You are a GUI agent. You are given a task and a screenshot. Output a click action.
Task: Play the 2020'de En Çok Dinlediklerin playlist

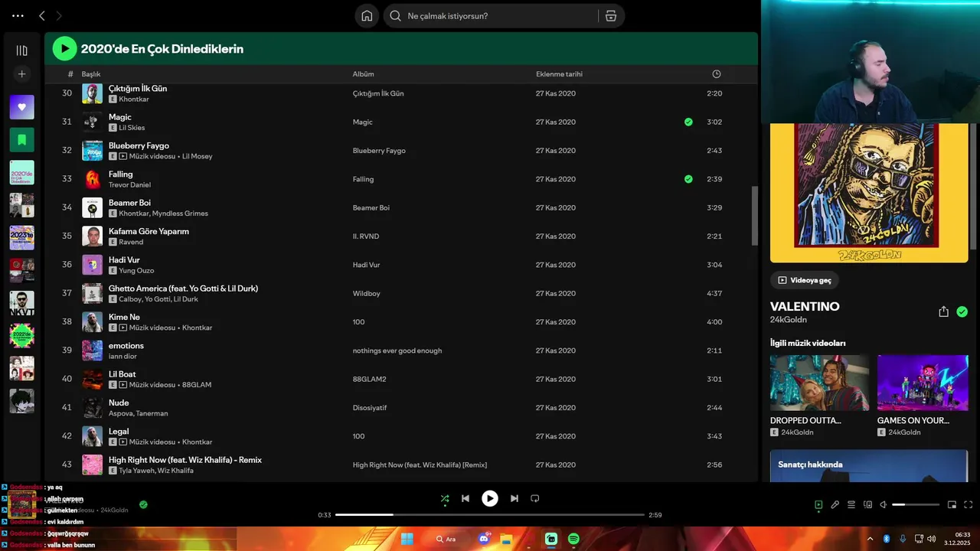point(64,49)
